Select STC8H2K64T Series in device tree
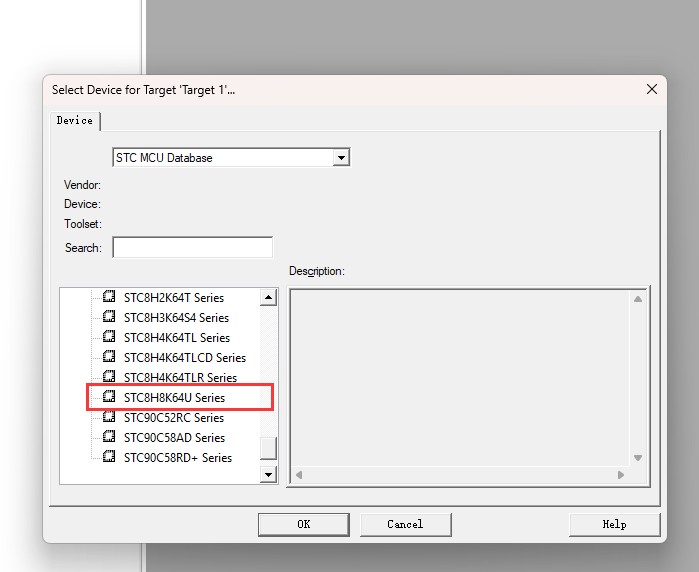The image size is (699, 572). [174, 297]
